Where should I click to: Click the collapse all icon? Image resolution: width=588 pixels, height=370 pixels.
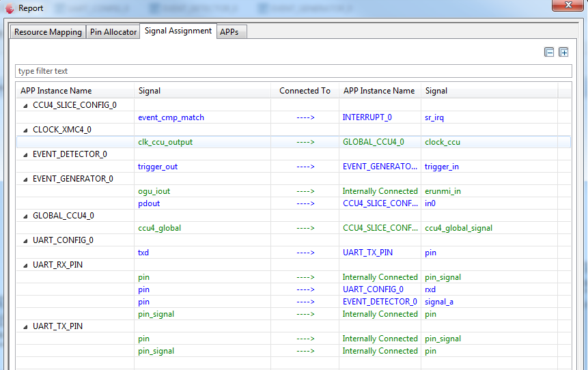549,52
